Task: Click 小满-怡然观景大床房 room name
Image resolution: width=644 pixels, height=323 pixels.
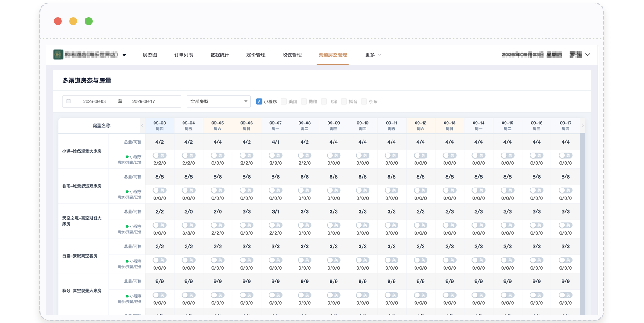Action: tap(82, 151)
